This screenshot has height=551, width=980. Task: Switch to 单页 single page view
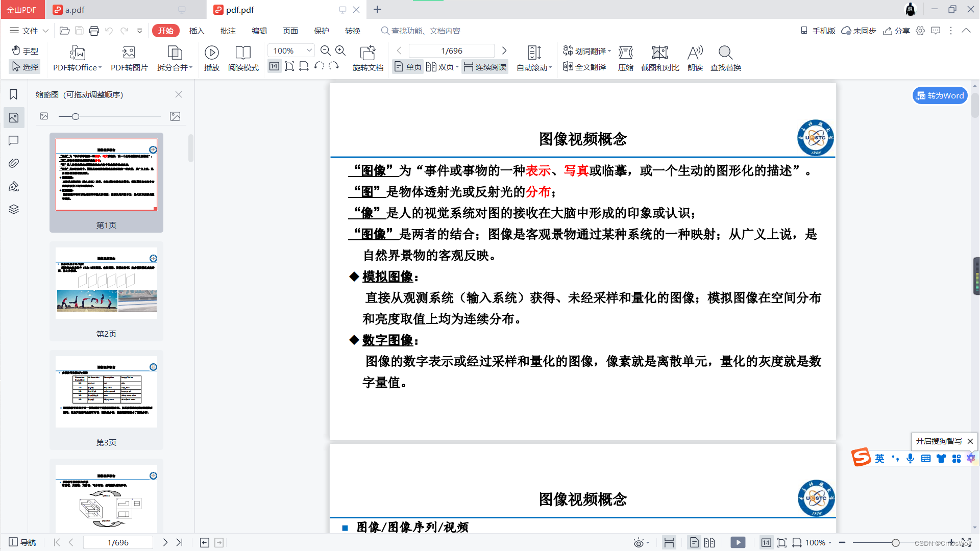[407, 66]
